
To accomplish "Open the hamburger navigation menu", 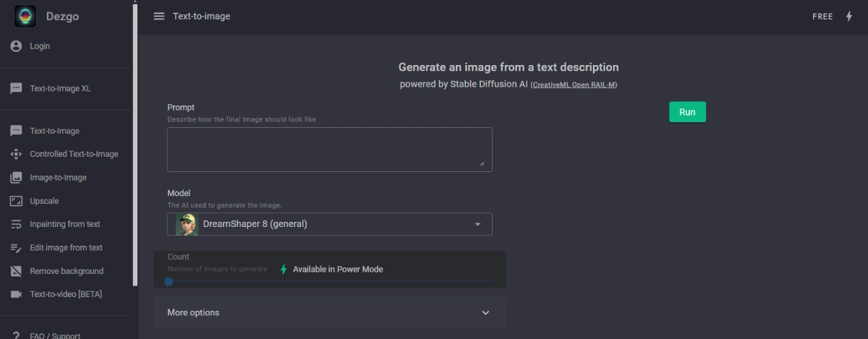I will tap(159, 16).
